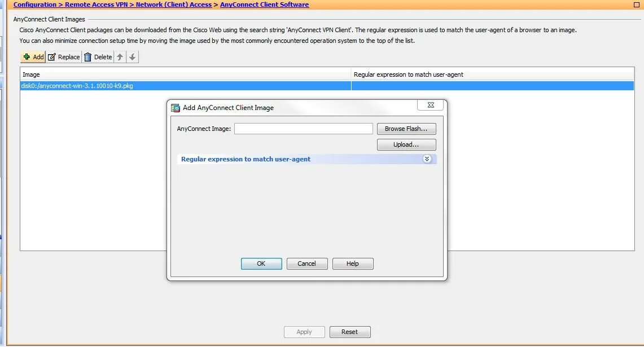Close the Add AnyConnect Client Image dialog
The image size is (644, 347).
point(430,105)
